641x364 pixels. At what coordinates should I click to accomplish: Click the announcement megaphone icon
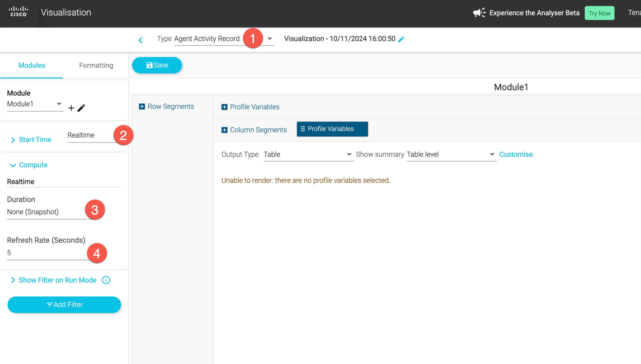[x=479, y=13]
